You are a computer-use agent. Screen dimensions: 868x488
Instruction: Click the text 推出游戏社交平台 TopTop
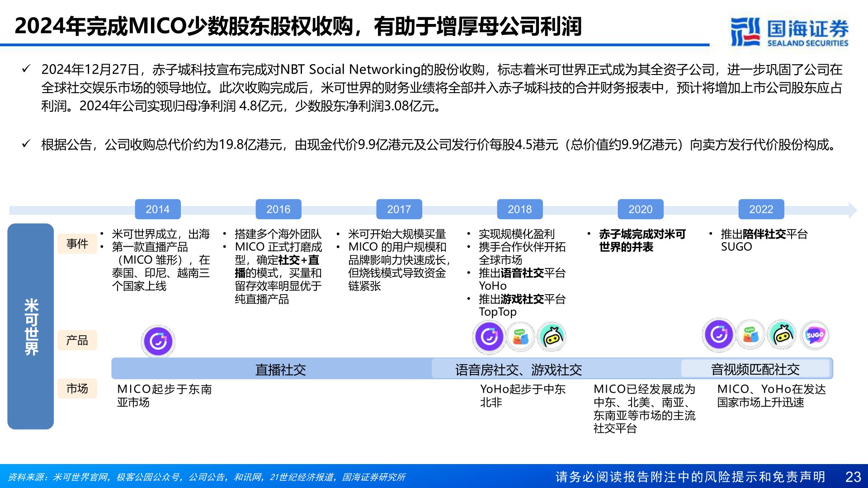(x=522, y=305)
